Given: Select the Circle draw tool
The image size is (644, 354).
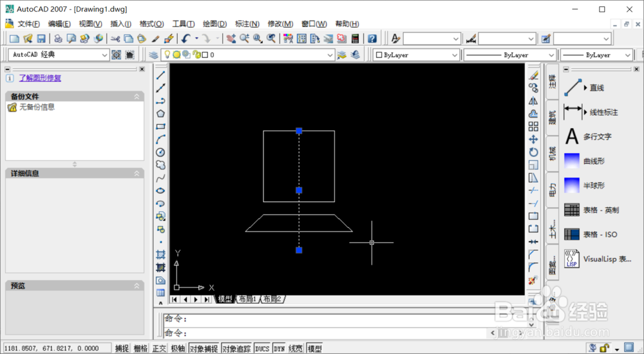Looking at the screenshot, I should coord(160,153).
